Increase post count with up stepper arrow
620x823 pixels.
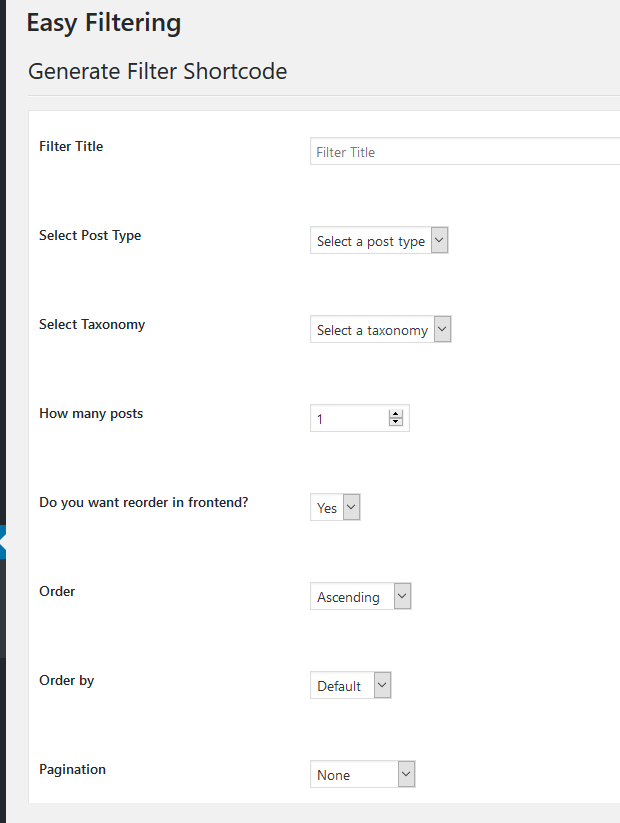tap(396, 414)
